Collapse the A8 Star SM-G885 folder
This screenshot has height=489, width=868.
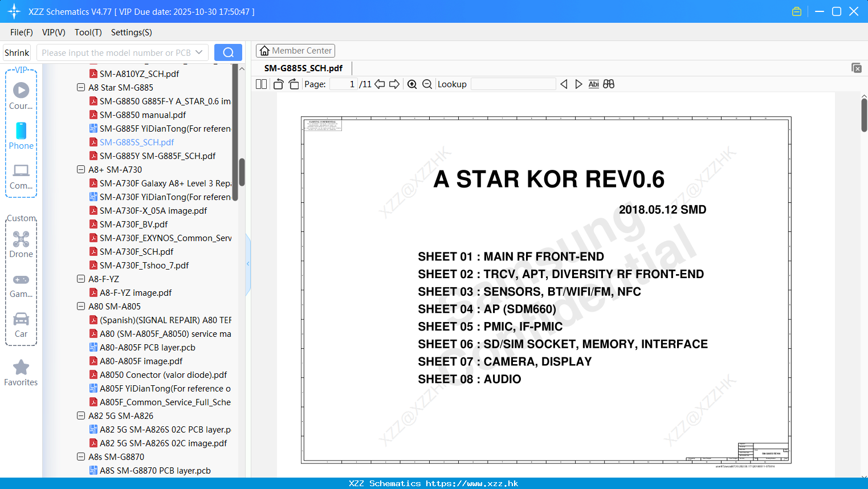coord(81,88)
